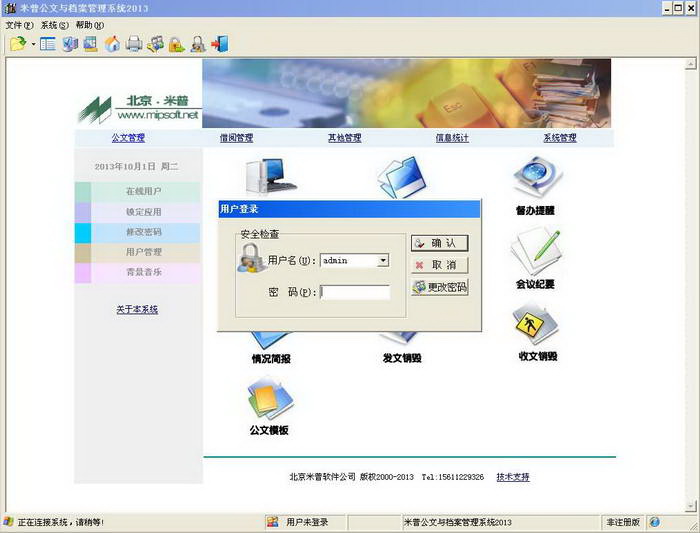Click the 发文销毁 label

[402, 358]
